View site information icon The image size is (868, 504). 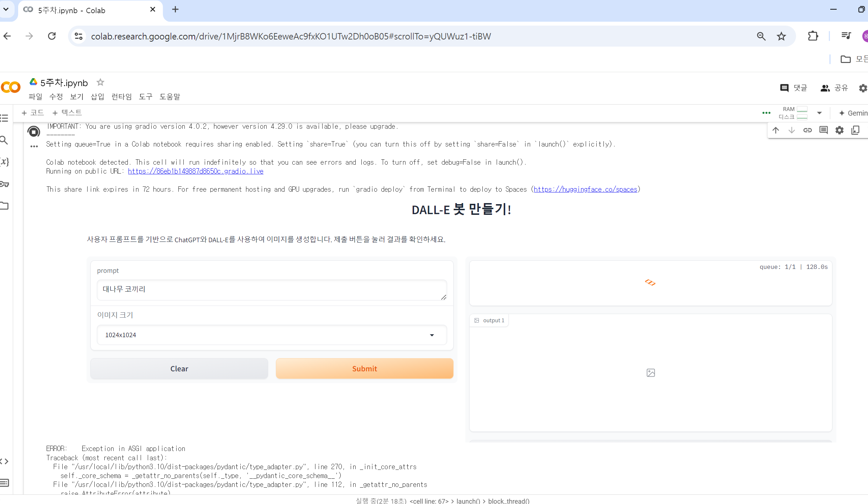tap(79, 36)
